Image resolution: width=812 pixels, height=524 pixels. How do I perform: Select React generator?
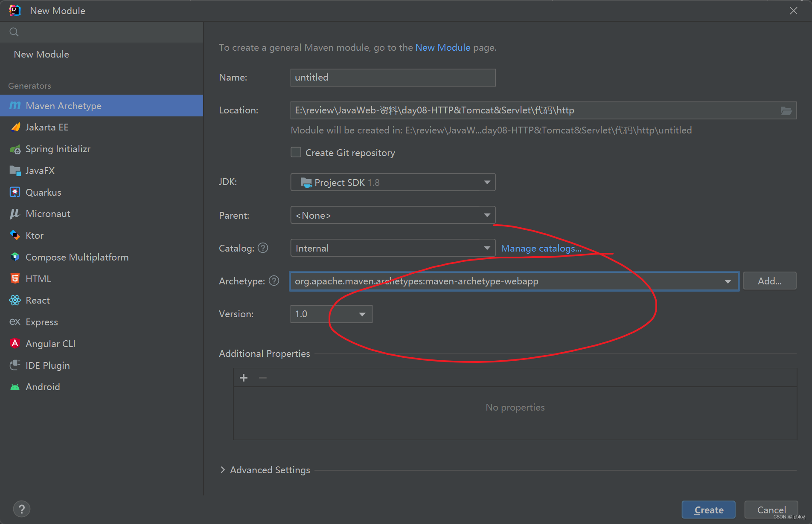102,300
